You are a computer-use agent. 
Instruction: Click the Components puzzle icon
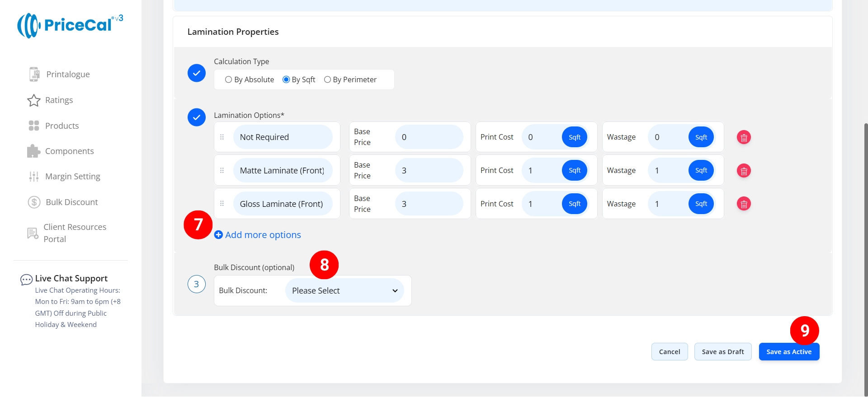pyautogui.click(x=33, y=151)
